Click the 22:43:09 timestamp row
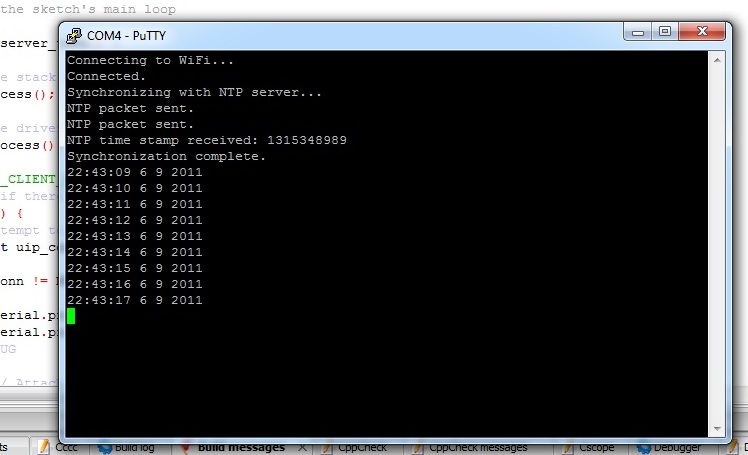 point(135,172)
